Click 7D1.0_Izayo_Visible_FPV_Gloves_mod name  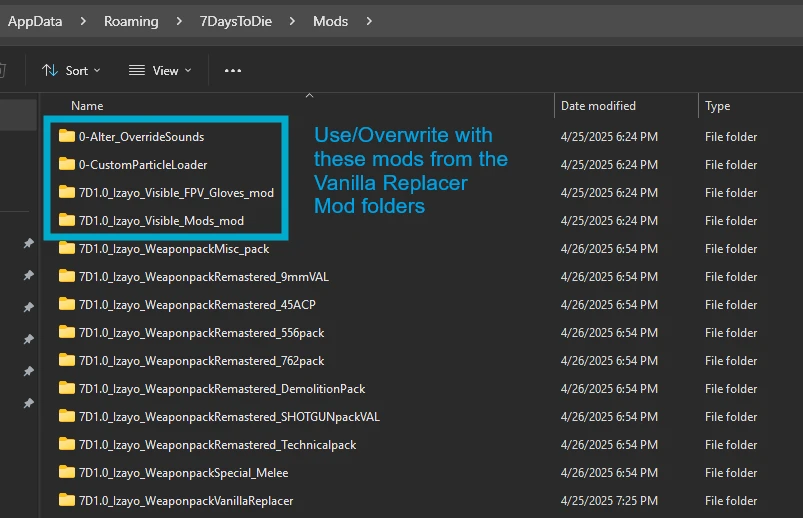tap(176, 193)
